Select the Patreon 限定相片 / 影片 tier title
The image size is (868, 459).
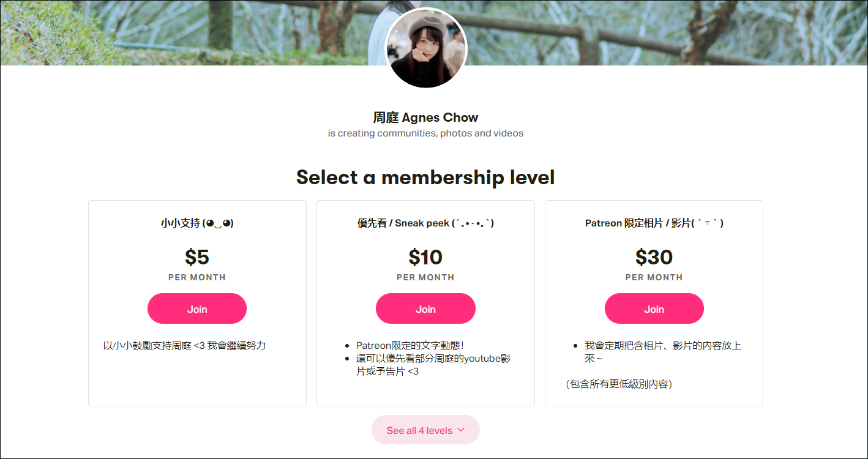click(654, 223)
